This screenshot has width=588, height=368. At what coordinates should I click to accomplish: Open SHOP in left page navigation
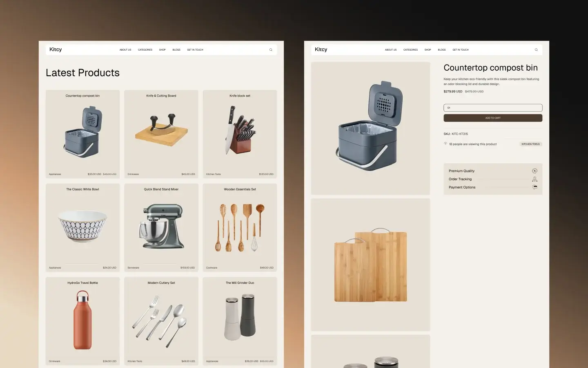pyautogui.click(x=162, y=50)
